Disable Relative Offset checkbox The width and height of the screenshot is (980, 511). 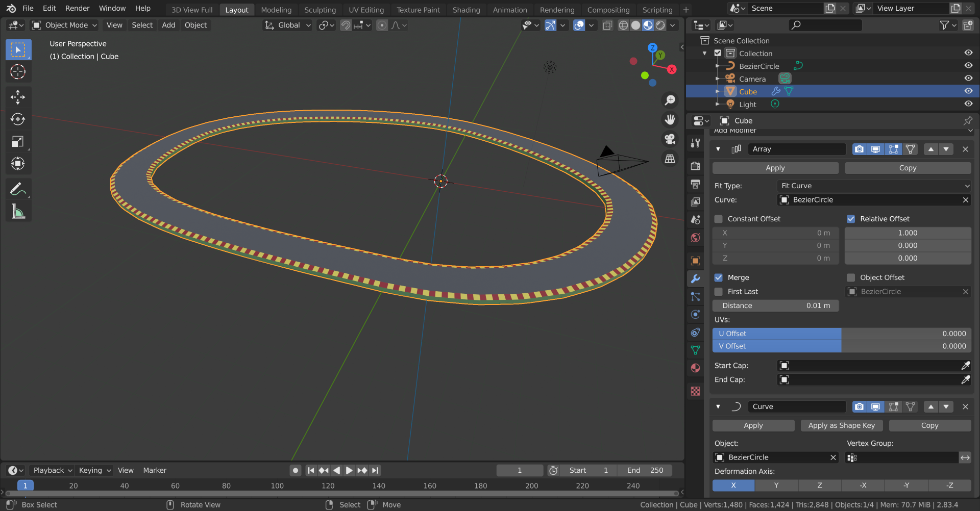851,219
